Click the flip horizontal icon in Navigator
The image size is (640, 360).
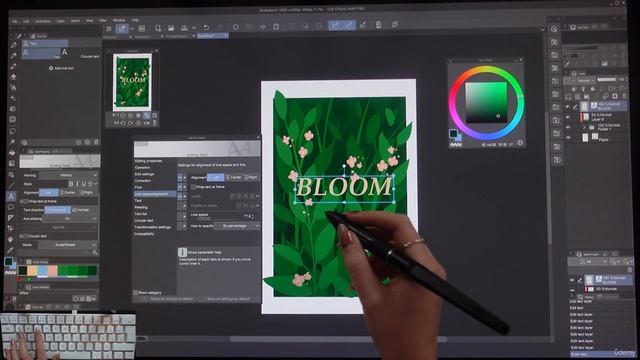pyautogui.click(x=146, y=122)
